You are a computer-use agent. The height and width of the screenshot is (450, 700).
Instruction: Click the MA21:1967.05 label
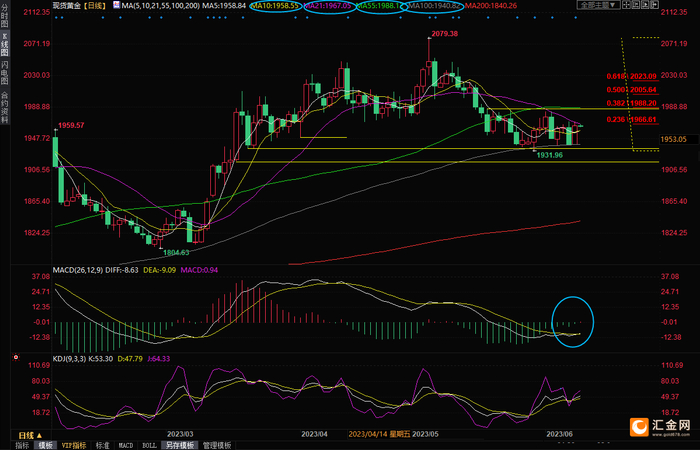[x=328, y=6]
